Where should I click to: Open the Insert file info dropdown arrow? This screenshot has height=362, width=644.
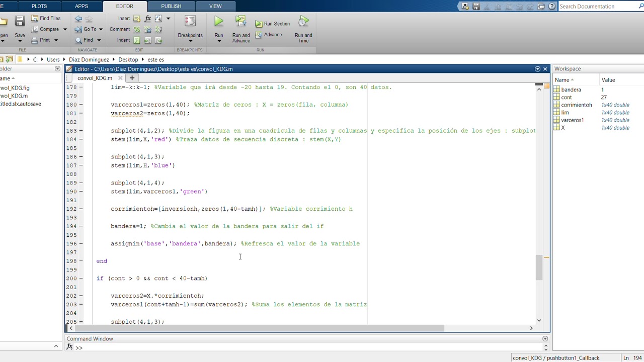click(x=168, y=18)
